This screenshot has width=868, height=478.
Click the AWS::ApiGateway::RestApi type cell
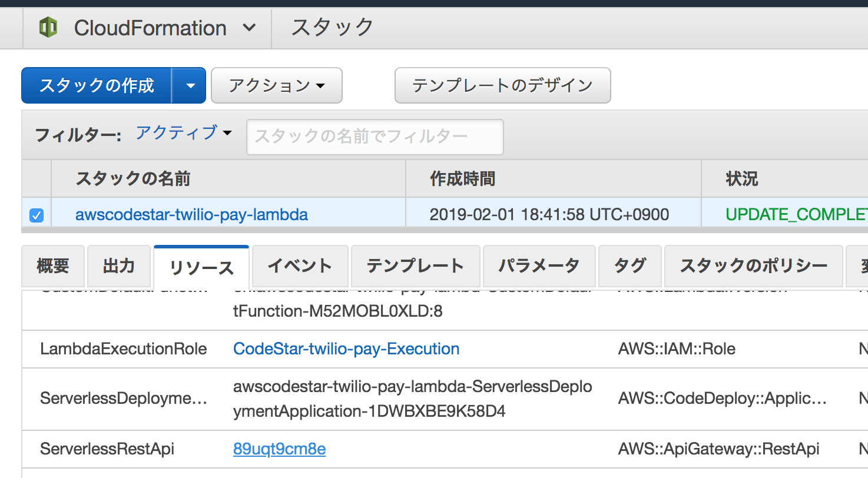tap(719, 449)
